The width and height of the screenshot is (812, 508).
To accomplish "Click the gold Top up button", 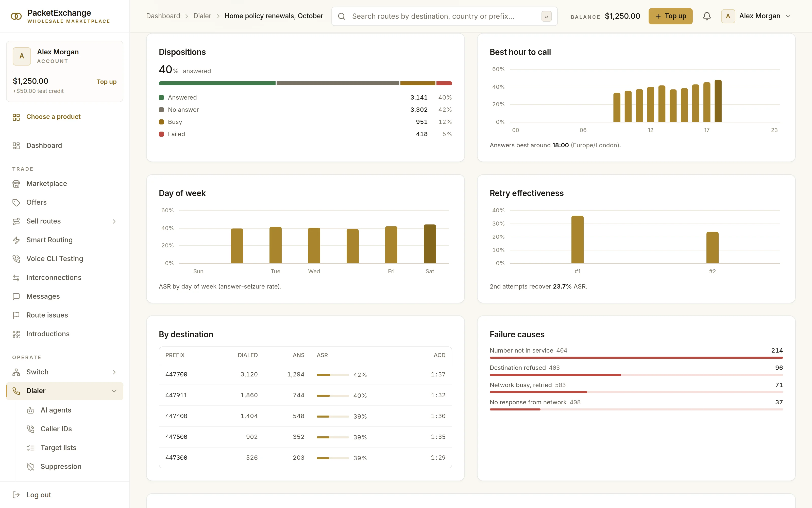I will point(670,16).
